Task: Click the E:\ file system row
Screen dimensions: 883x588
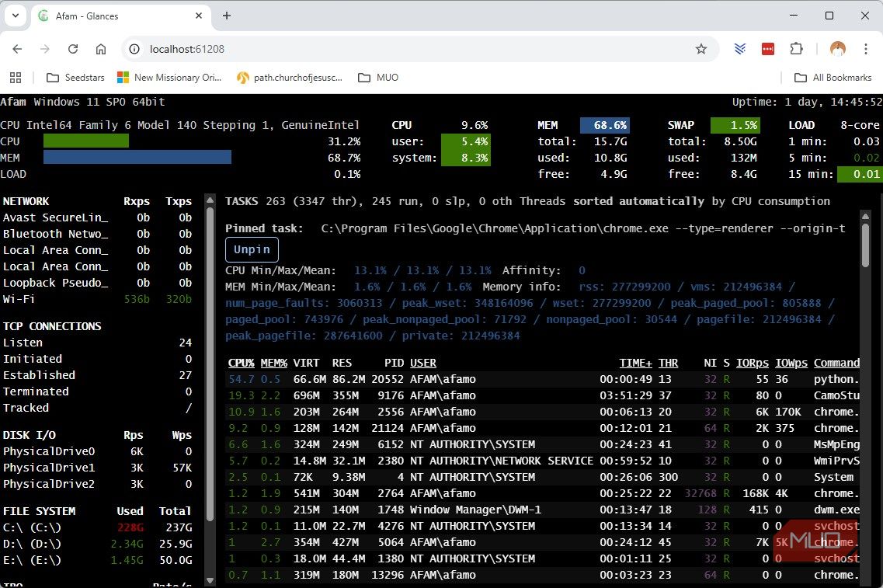Action: click(x=97, y=560)
